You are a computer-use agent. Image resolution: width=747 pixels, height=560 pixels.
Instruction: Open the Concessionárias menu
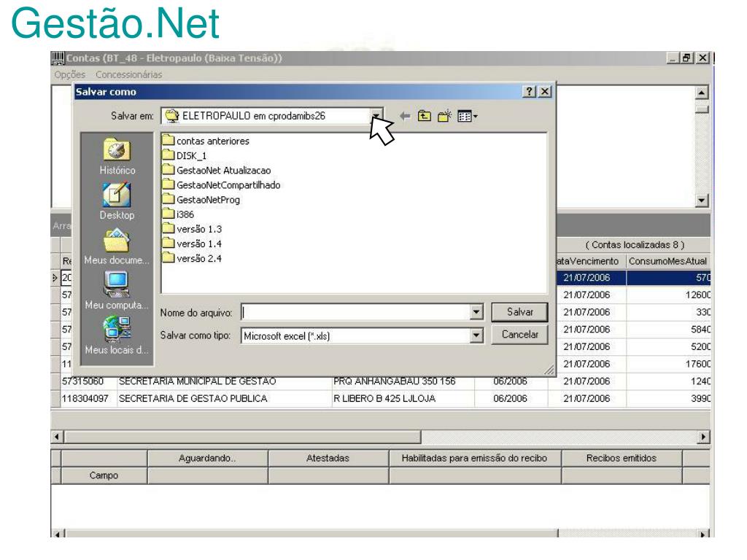(x=128, y=75)
